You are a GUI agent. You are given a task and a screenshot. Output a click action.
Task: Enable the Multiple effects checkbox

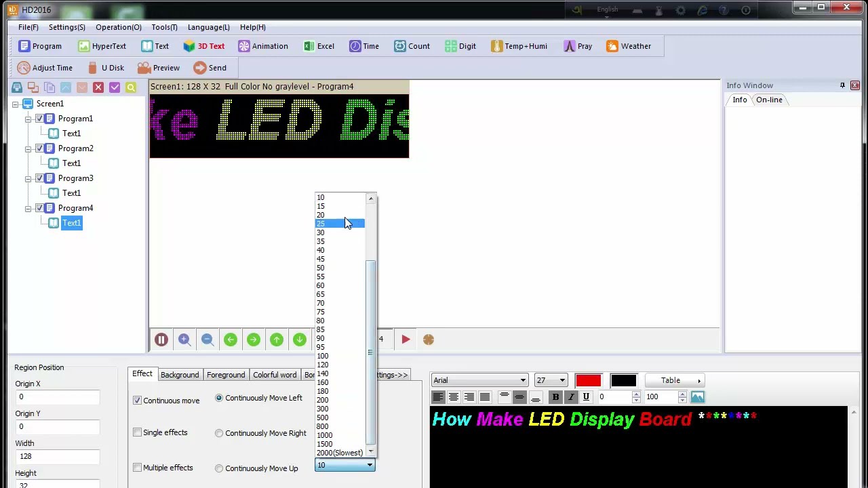pos(138,468)
